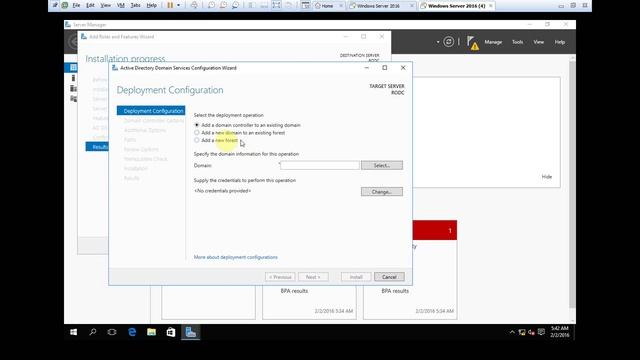Click the VMware full screen icon
The image size is (640, 360).
point(276,5)
